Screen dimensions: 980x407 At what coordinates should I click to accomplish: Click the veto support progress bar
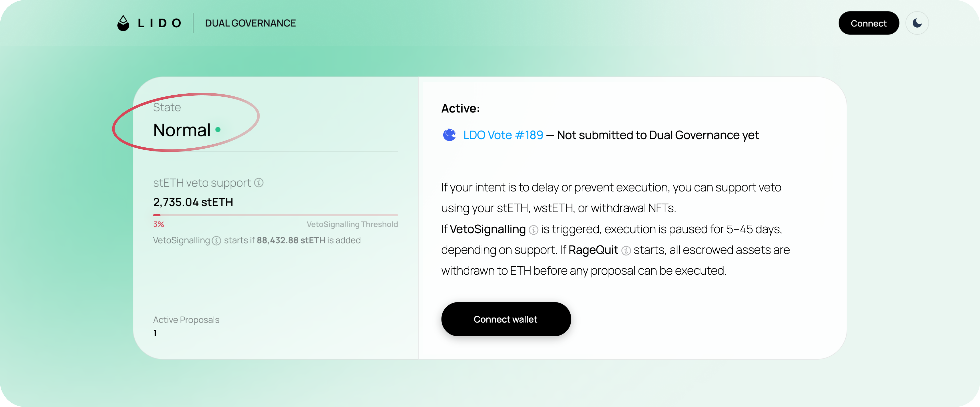[275, 215]
